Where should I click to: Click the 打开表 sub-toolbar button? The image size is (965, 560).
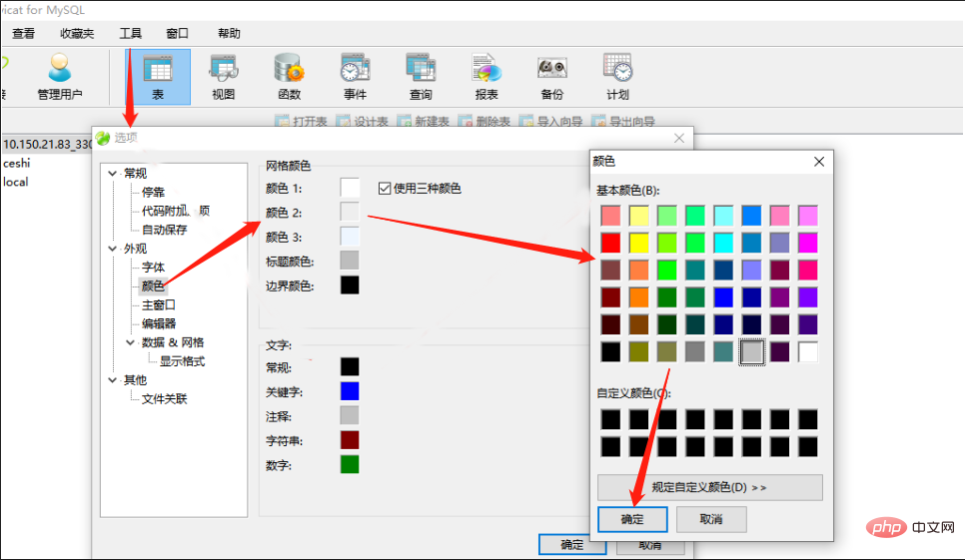(301, 121)
